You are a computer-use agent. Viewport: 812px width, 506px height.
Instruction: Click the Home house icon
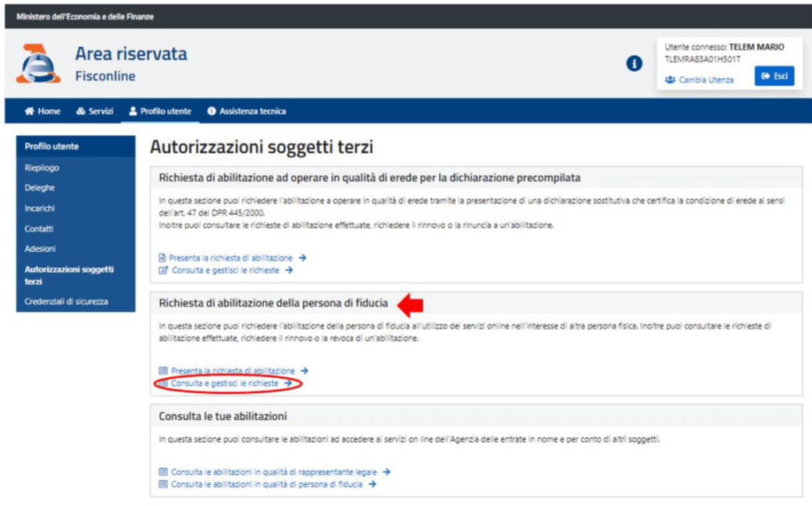pyautogui.click(x=30, y=112)
